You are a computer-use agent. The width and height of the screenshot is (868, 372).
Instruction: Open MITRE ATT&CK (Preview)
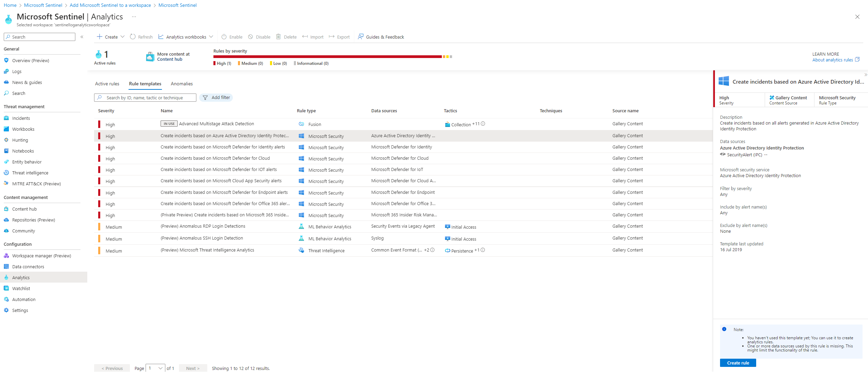tap(36, 184)
